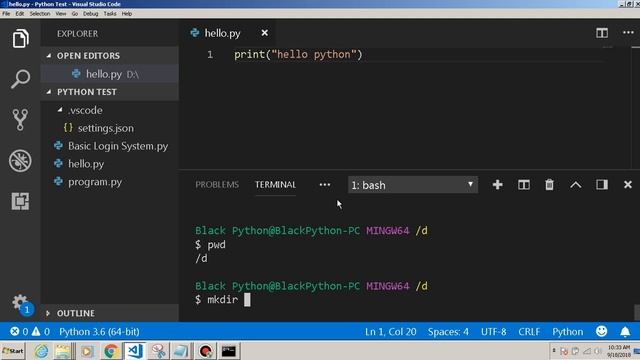Open the 1: bash terminal selector
This screenshot has height=360, width=640.
pyautogui.click(x=413, y=185)
